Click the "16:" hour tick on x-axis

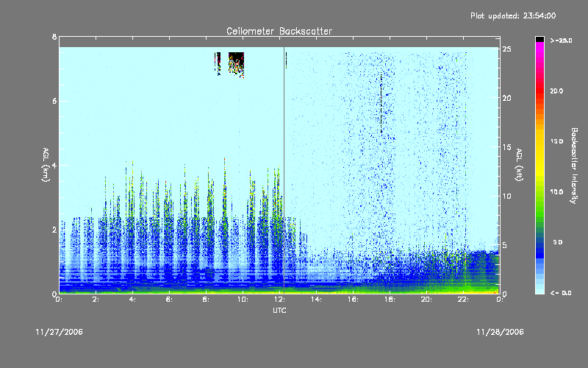tap(353, 300)
